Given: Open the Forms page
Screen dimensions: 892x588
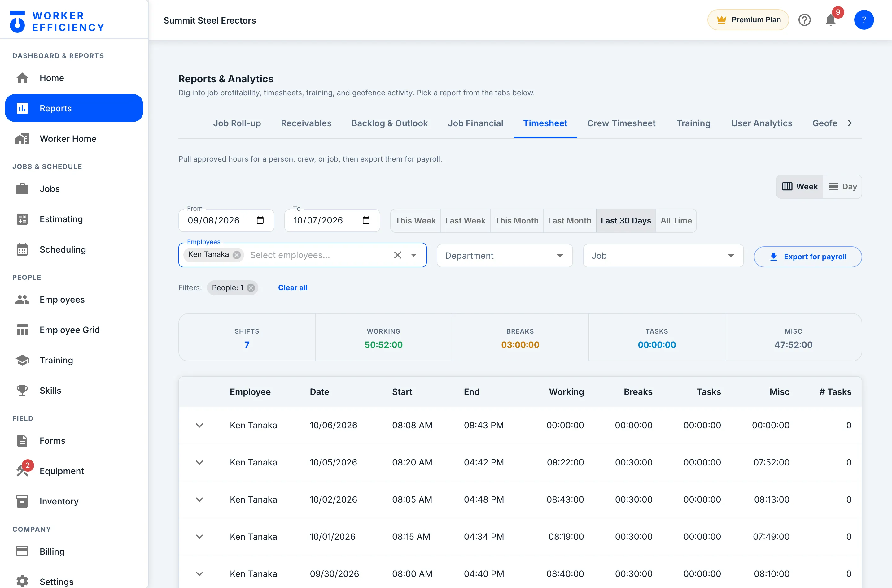Looking at the screenshot, I should coord(74,441).
